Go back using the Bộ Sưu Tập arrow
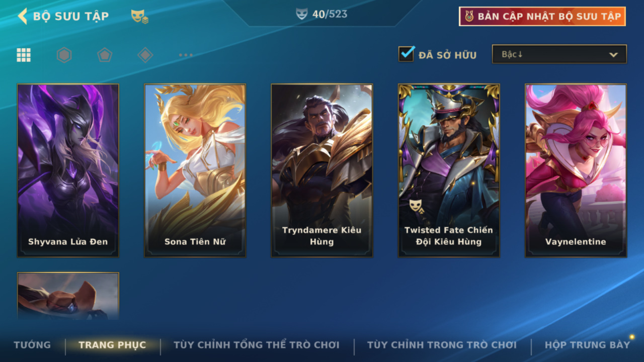The height and width of the screenshot is (362, 644). click(x=22, y=16)
